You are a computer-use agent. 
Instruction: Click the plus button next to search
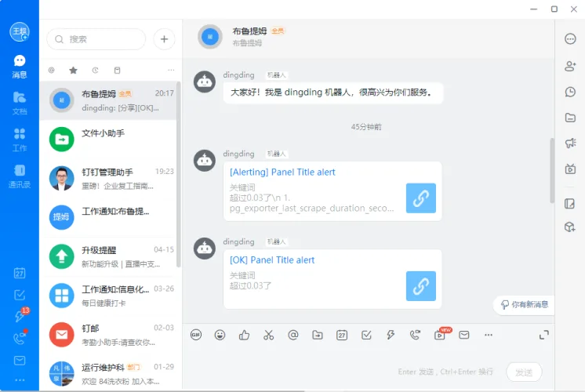(x=164, y=39)
